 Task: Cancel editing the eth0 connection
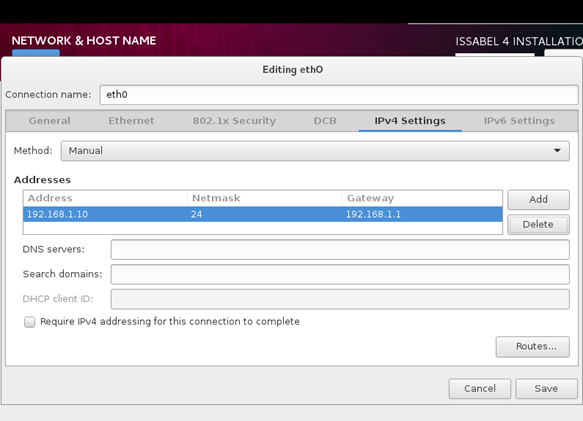480,389
